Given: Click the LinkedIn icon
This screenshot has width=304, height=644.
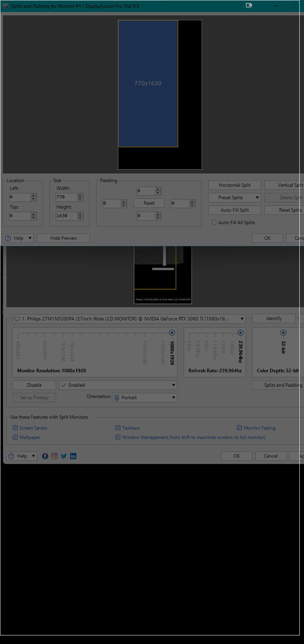Looking at the screenshot, I should [73, 456].
